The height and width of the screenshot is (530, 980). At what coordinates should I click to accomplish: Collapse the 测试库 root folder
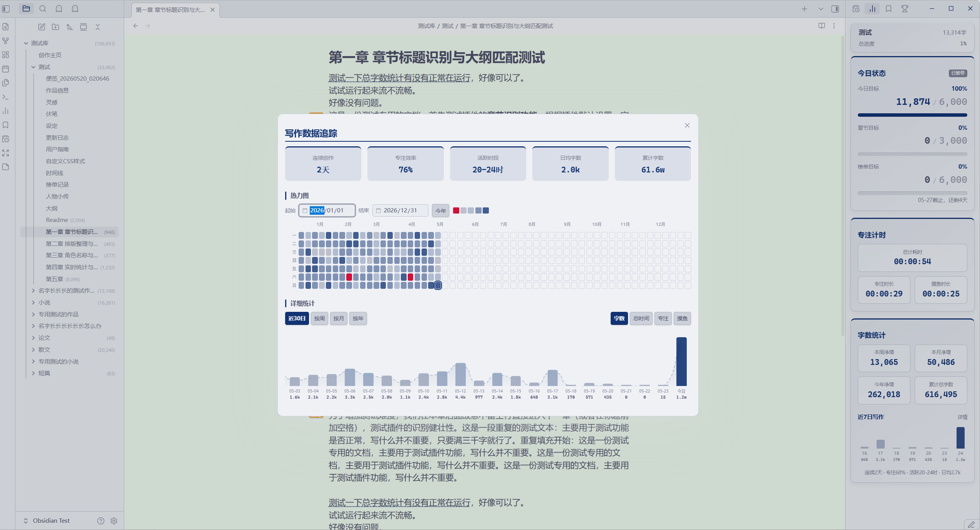pos(26,43)
